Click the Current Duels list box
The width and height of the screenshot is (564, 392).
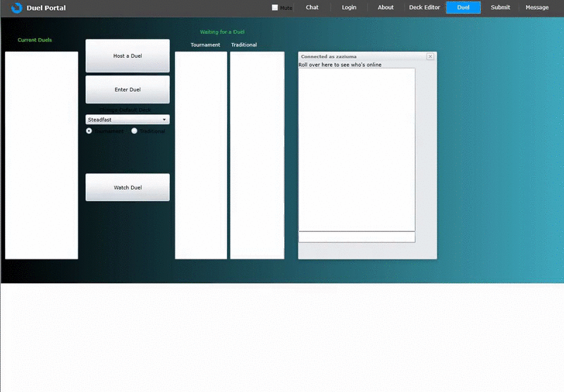(42, 155)
